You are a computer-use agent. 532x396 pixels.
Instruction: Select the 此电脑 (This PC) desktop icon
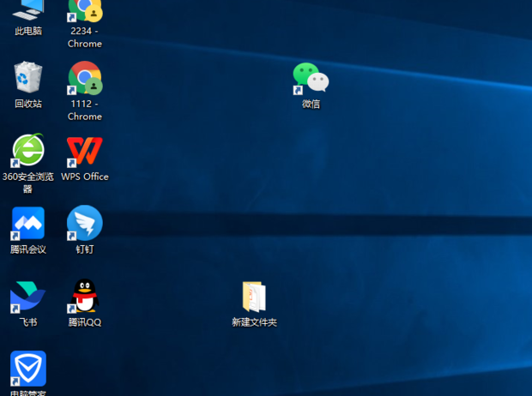click(x=28, y=9)
